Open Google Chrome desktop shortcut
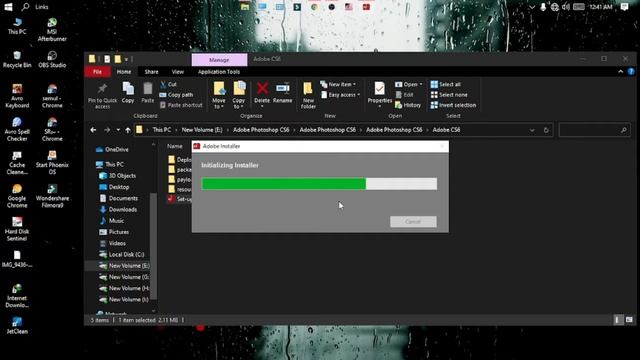Screen dimensions: 640x360 click(x=17, y=196)
